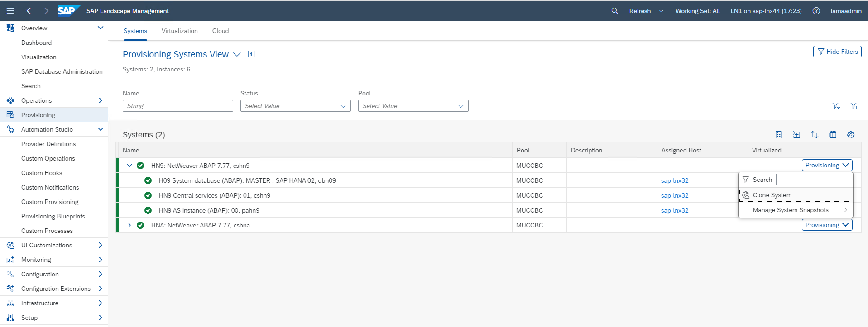
Task: Click the Hide Filters button
Action: 837,52
